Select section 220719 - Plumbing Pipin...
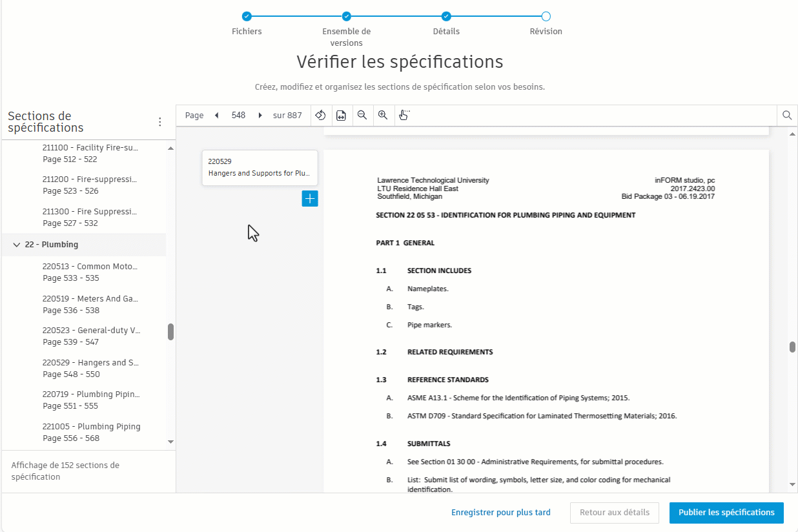 90,400
